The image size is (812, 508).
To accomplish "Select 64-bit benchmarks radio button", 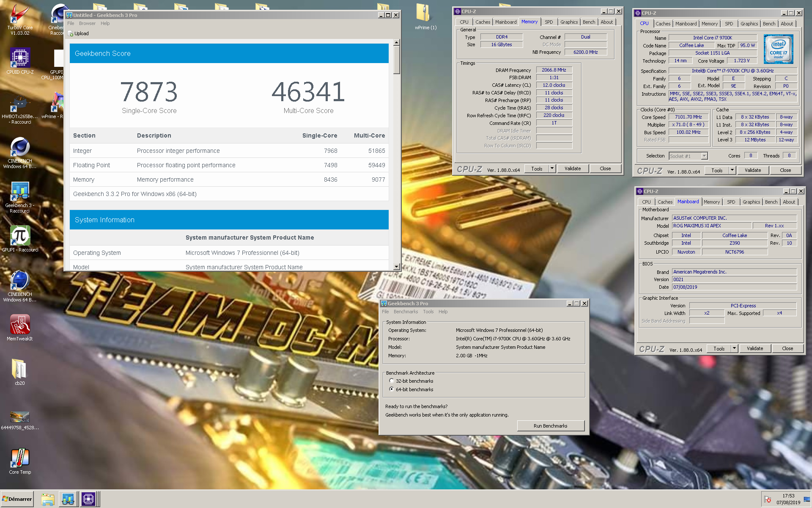I will [392, 389].
